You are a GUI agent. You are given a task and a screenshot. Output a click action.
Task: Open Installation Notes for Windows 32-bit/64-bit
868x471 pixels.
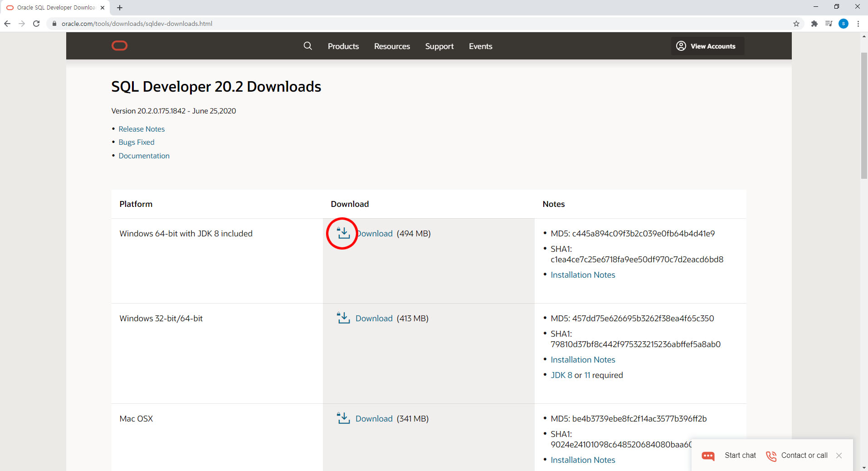tap(583, 360)
